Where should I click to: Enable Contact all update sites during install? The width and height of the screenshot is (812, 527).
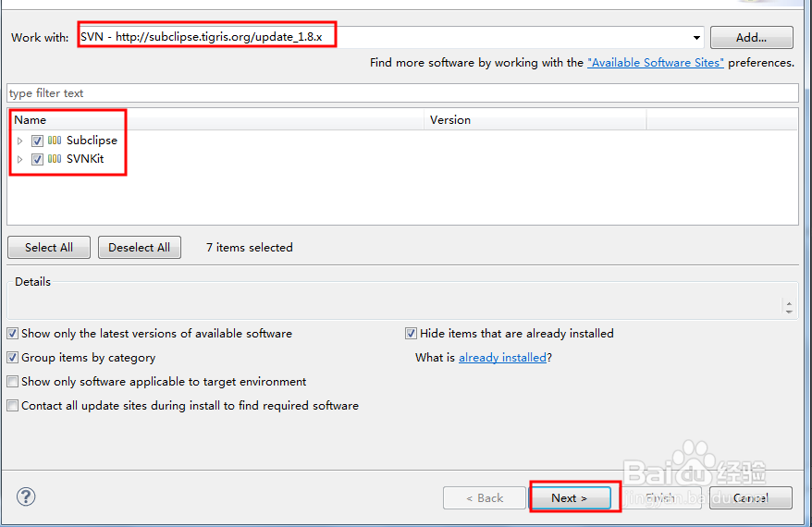click(x=12, y=405)
